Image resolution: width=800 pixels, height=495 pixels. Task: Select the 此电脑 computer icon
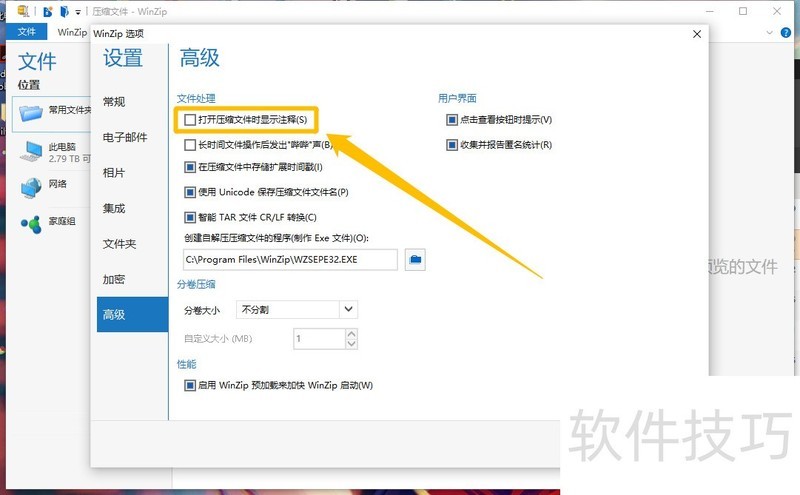pos(32,152)
